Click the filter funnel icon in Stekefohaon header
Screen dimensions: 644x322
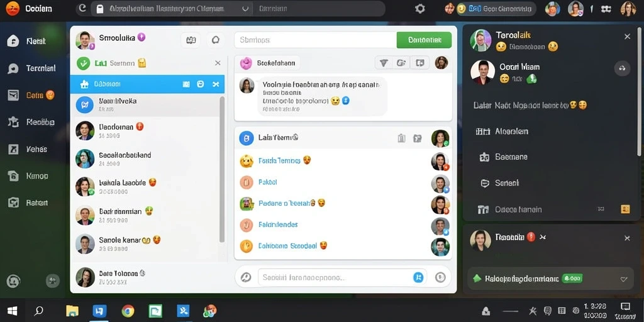384,63
